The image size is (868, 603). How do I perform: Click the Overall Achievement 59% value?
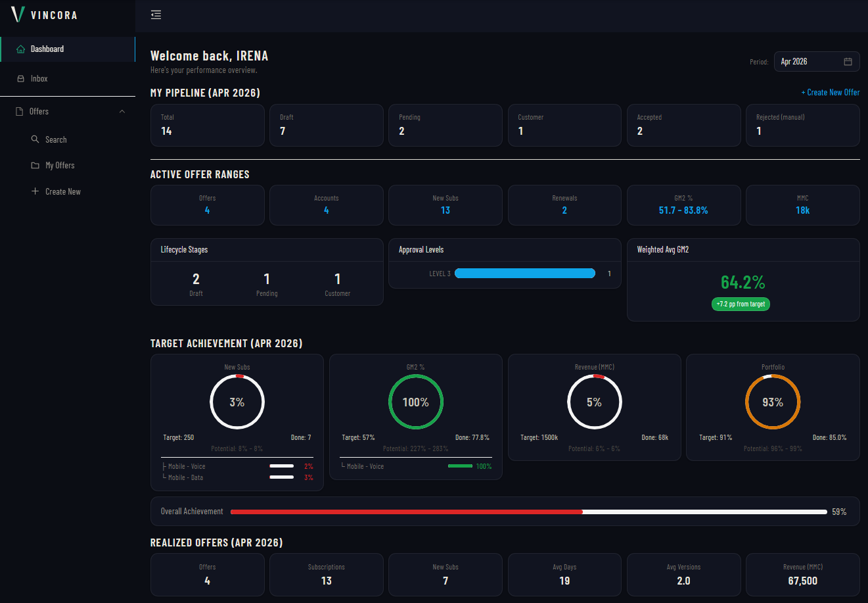pyautogui.click(x=839, y=512)
